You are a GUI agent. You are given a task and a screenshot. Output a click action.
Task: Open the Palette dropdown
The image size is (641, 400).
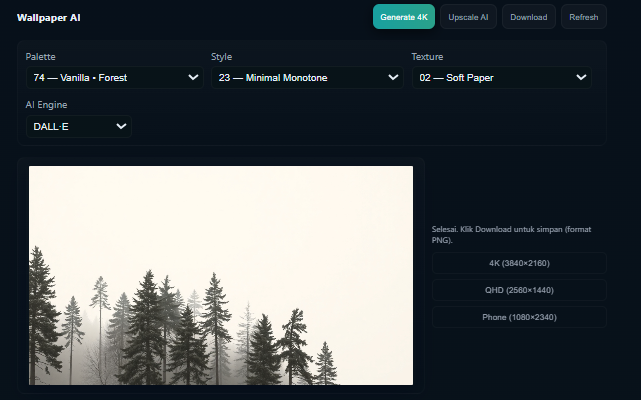coord(114,78)
